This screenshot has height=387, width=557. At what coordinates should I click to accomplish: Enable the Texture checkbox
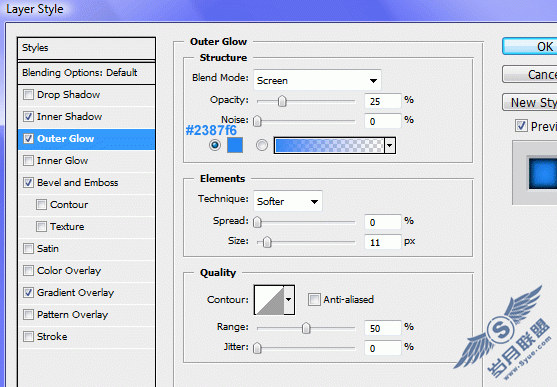point(41,227)
